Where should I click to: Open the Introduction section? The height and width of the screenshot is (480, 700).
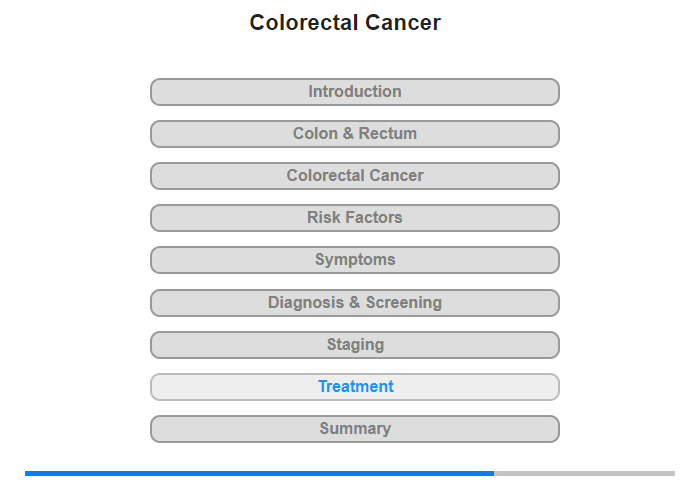[354, 92]
